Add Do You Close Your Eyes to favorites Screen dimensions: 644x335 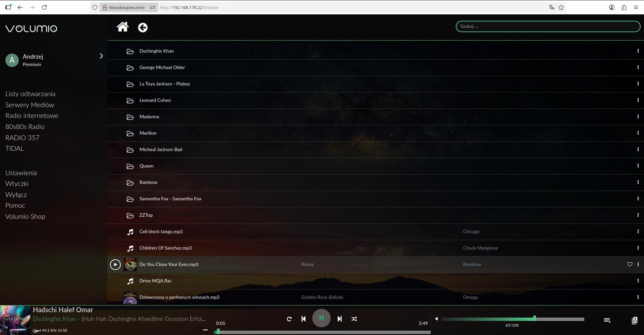click(630, 264)
